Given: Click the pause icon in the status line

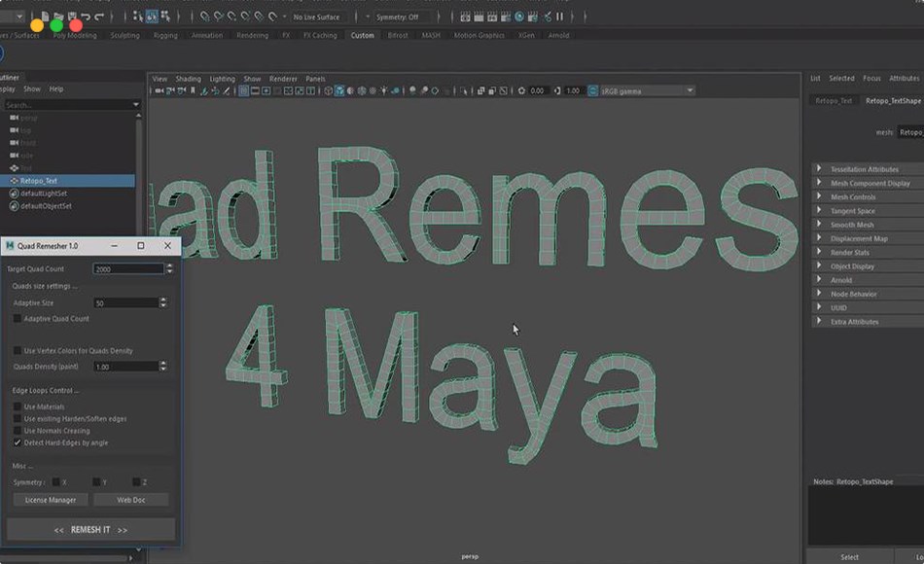Looking at the screenshot, I should [x=559, y=17].
